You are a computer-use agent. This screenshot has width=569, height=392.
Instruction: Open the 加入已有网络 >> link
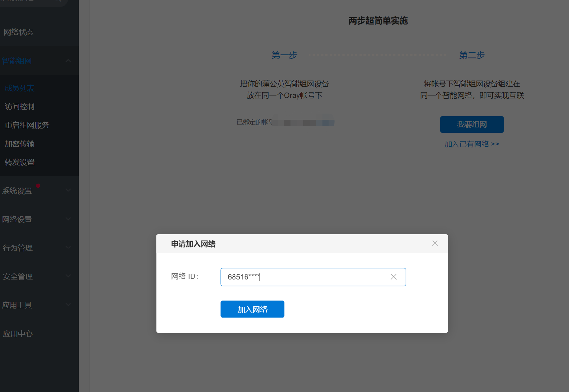point(472,144)
